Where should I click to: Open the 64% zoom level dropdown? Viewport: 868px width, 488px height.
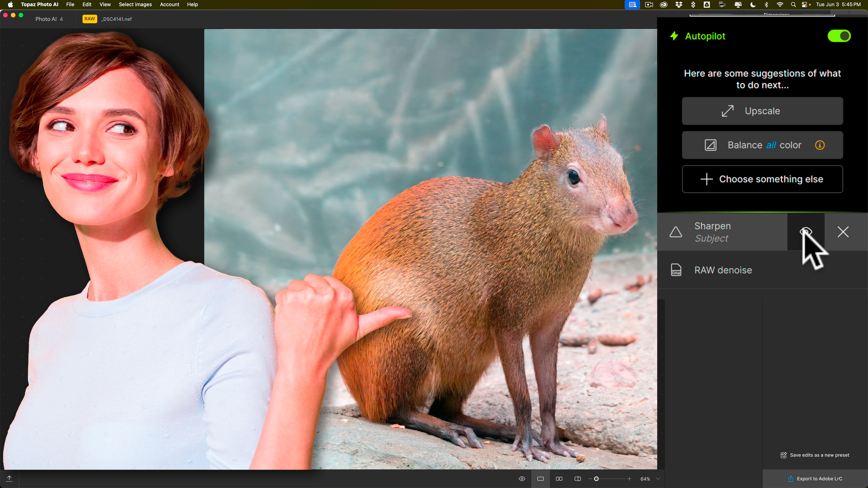tap(658, 479)
